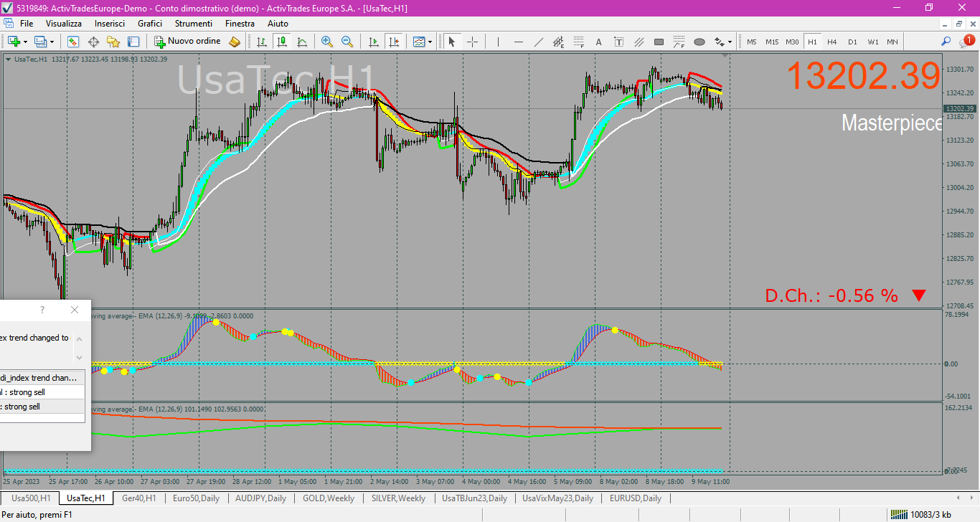Switch to Usa500,H1 chart tab
980x522 pixels.
click(x=31, y=498)
